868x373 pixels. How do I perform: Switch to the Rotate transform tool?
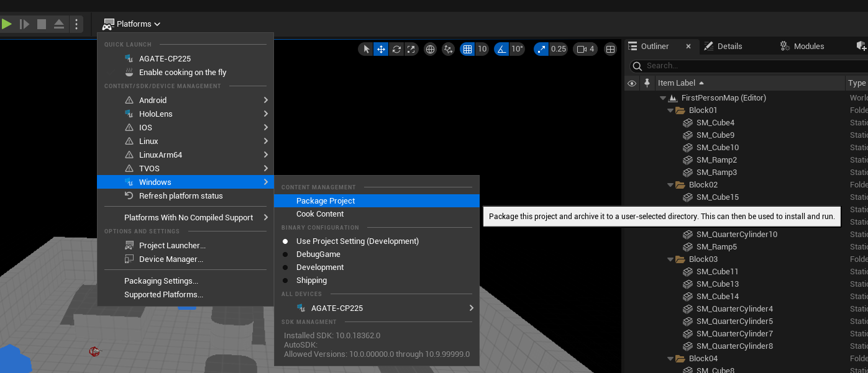[x=396, y=49]
